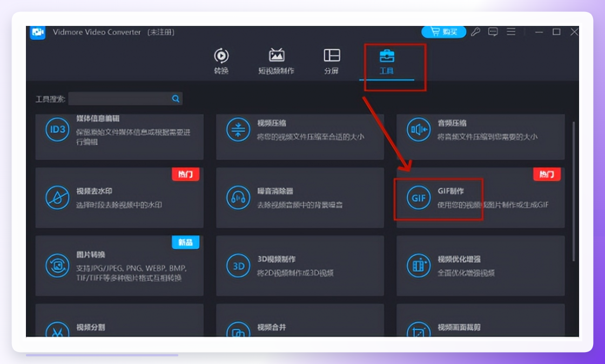Select the 视频优化增强 enhancer icon
Viewport: 605px width, 364px height.
tap(419, 265)
